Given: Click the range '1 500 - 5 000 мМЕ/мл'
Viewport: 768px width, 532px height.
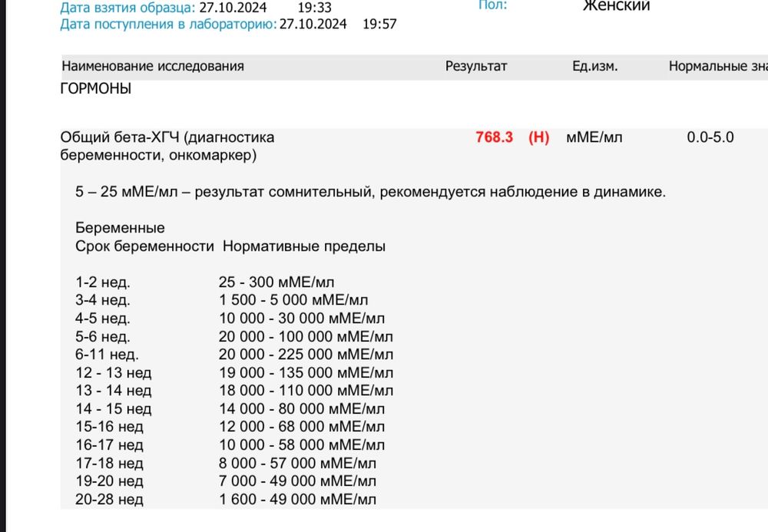Looking at the screenshot, I should pyautogui.click(x=294, y=299).
